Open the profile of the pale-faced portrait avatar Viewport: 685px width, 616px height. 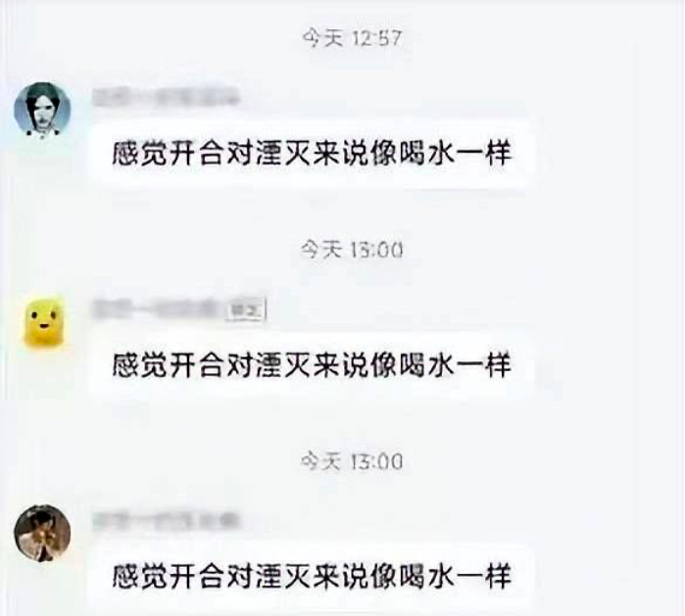(42, 110)
